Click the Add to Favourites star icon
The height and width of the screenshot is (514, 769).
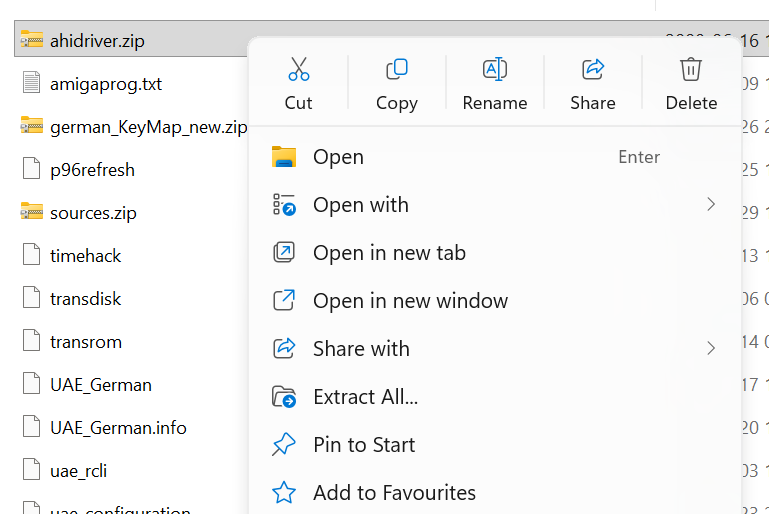point(284,493)
